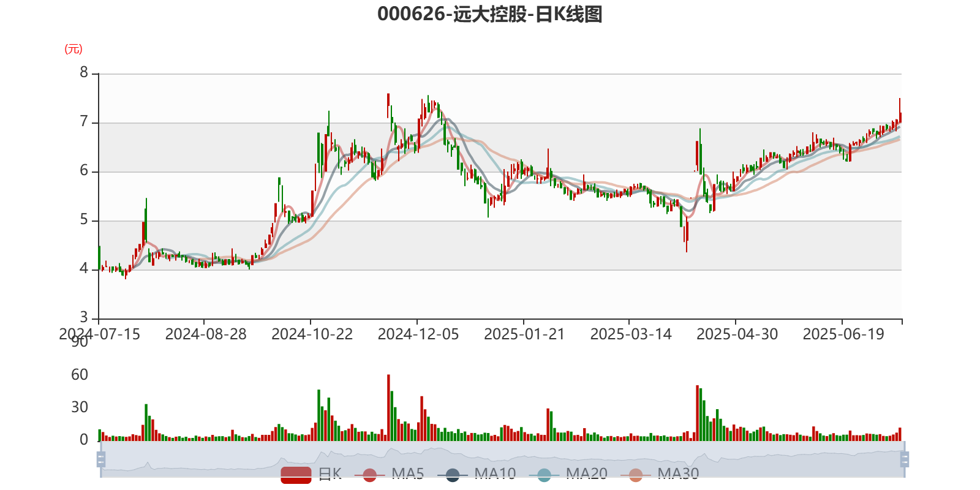Click the chart title 000626-远大控股-日K线图
Image resolution: width=980 pixels, height=490 pixels.
(x=490, y=14)
